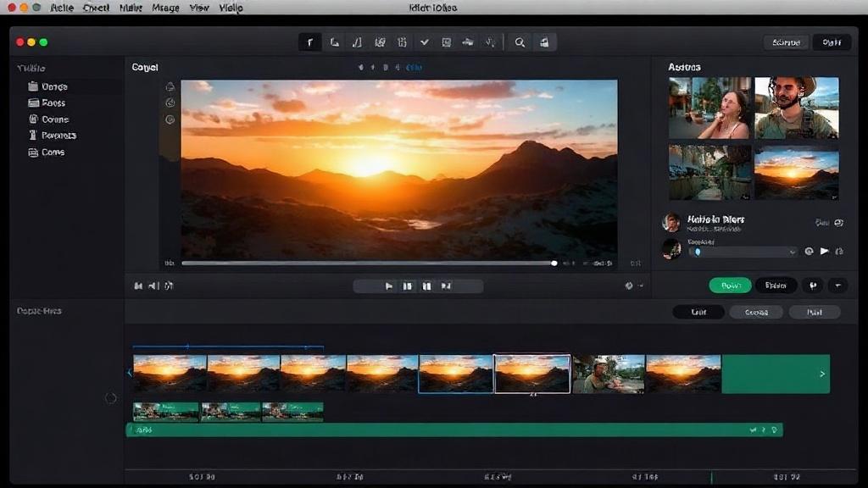Open the View menu in menu bar
The width and height of the screenshot is (868, 488).
coord(199,8)
